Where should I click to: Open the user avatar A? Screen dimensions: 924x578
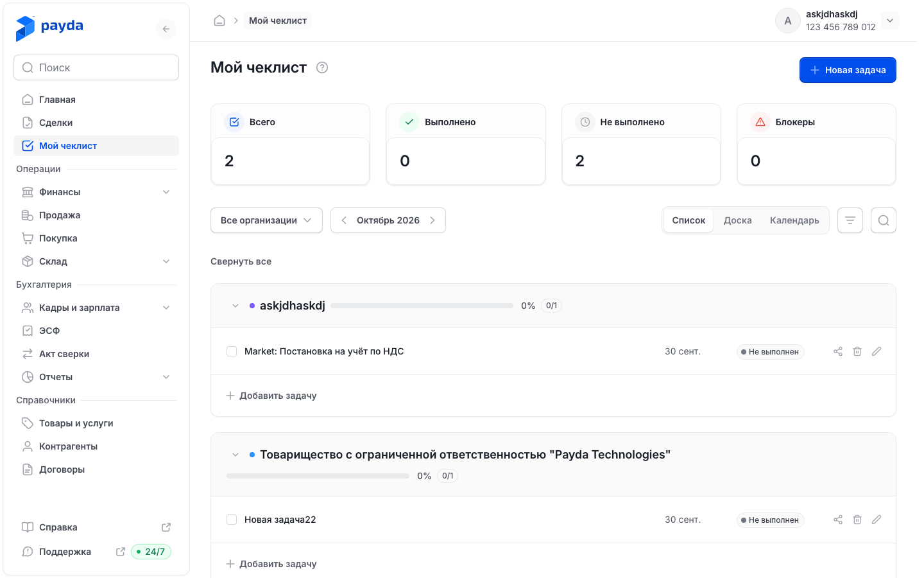click(x=788, y=21)
